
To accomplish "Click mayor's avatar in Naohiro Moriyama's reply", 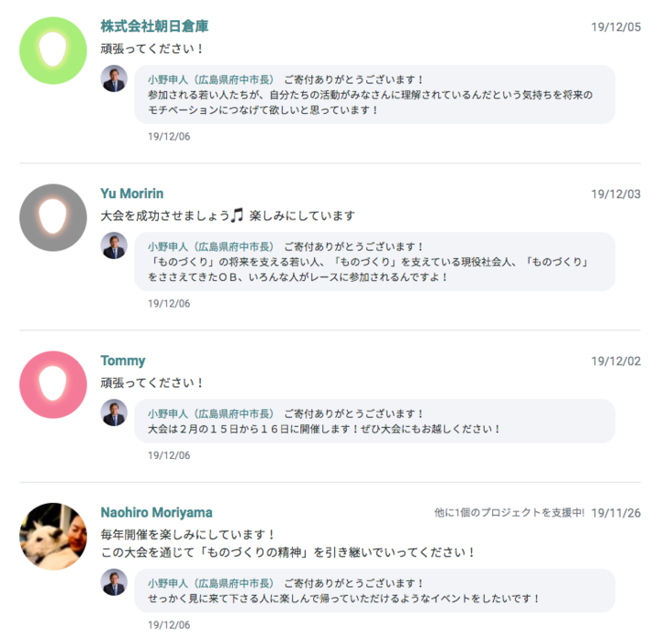I will tap(114, 582).
